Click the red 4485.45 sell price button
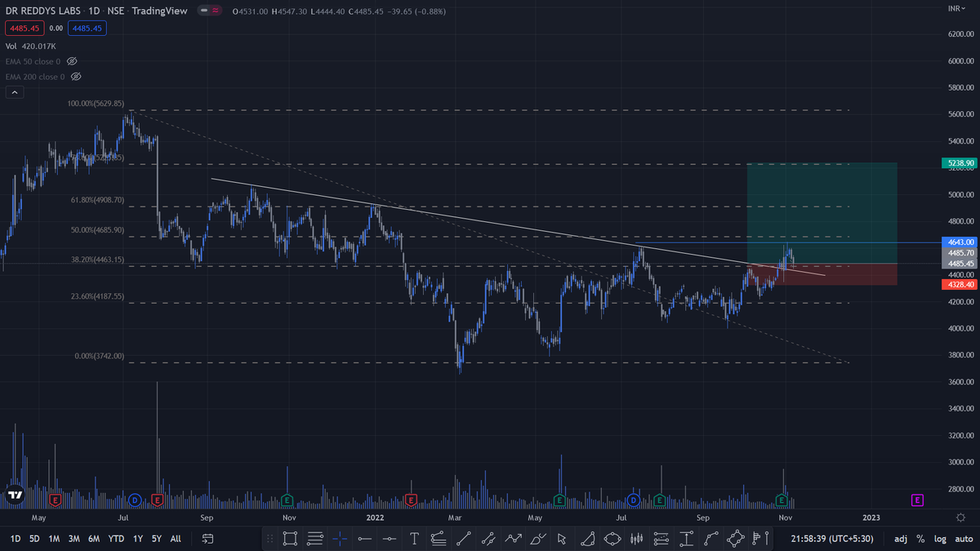 click(23, 29)
